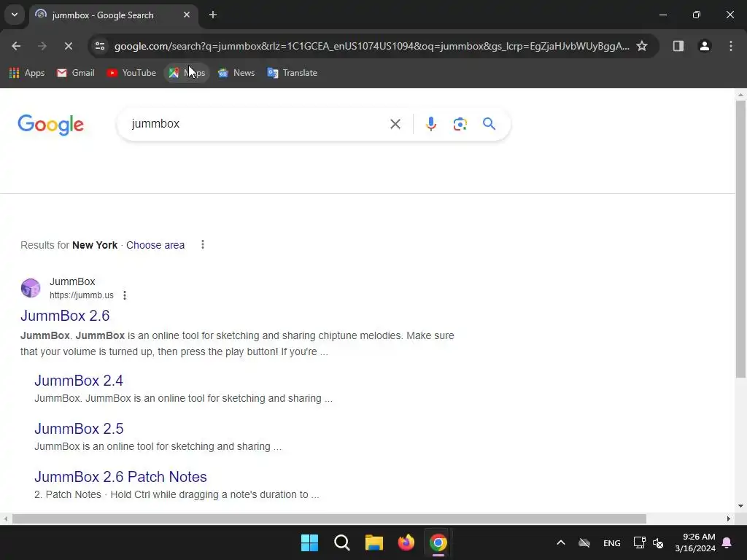The width and height of the screenshot is (747, 560).
Task: Start voice search with microphone
Action: [x=430, y=124]
